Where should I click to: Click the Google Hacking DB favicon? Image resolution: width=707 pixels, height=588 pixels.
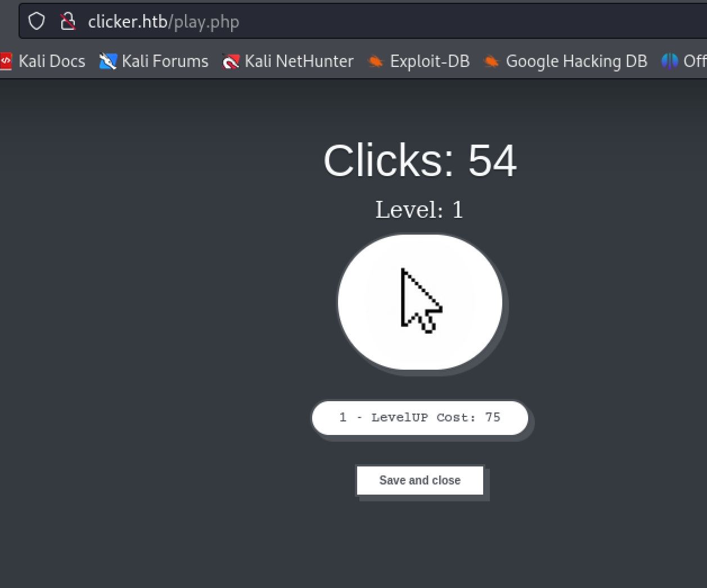click(x=492, y=62)
